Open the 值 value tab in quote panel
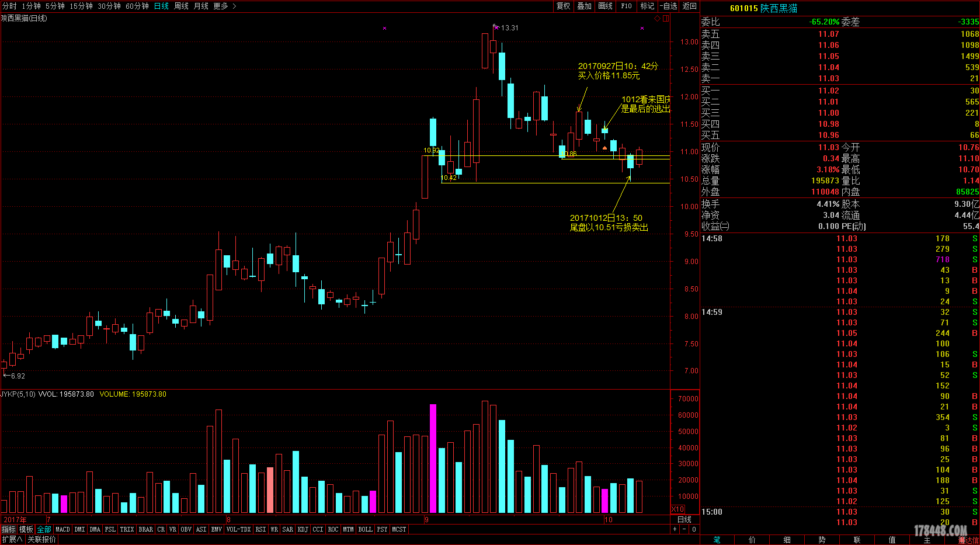 (892, 540)
